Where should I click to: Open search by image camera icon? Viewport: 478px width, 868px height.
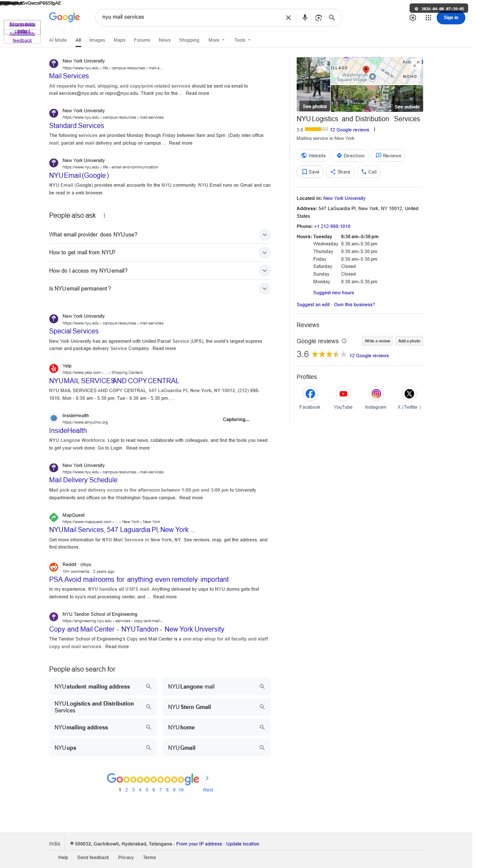319,17
